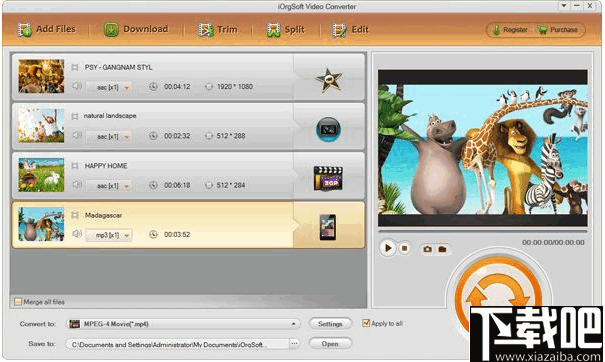
Task: Toggle the Apply to all checkbox
Action: tap(366, 323)
